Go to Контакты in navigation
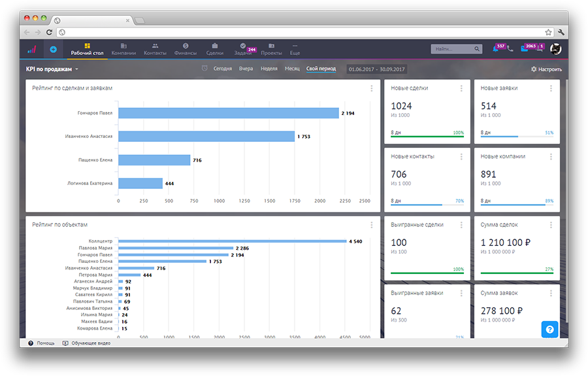Viewport: 588px width, 376px height. point(155,49)
